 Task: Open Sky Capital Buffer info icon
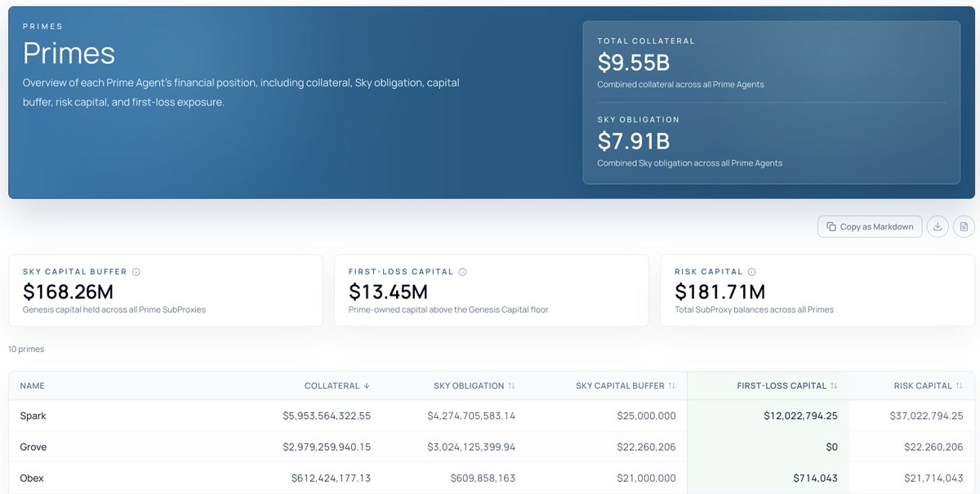point(136,272)
